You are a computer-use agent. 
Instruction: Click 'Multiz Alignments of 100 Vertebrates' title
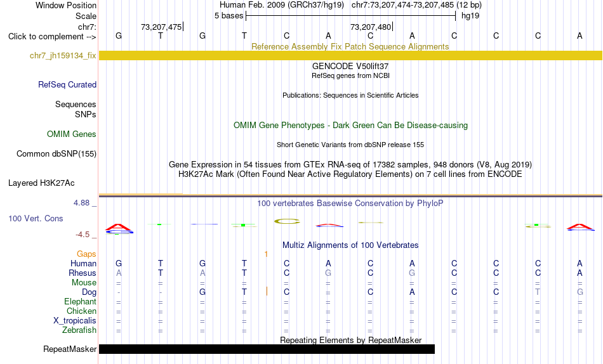(350, 245)
